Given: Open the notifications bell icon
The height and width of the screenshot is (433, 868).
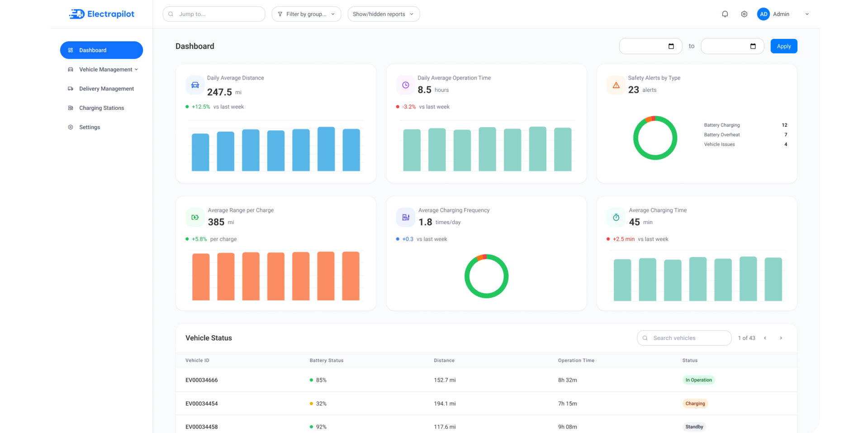Looking at the screenshot, I should 725,14.
